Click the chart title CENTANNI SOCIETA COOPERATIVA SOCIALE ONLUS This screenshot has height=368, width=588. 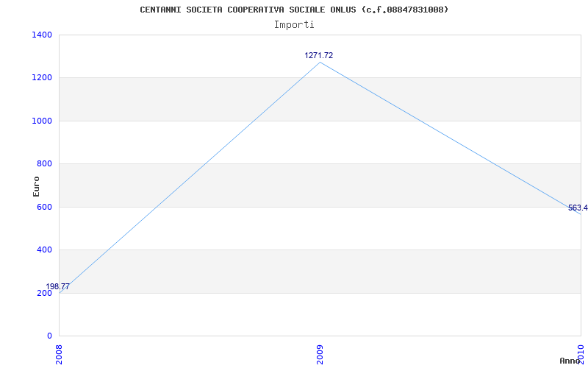pos(293,10)
